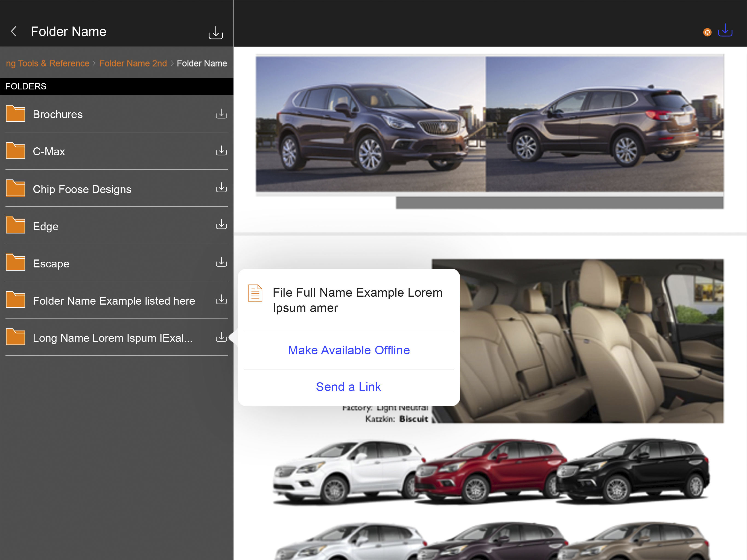Download the Long Name Lorem Ispum folder
This screenshot has width=747, height=560.
click(x=221, y=337)
